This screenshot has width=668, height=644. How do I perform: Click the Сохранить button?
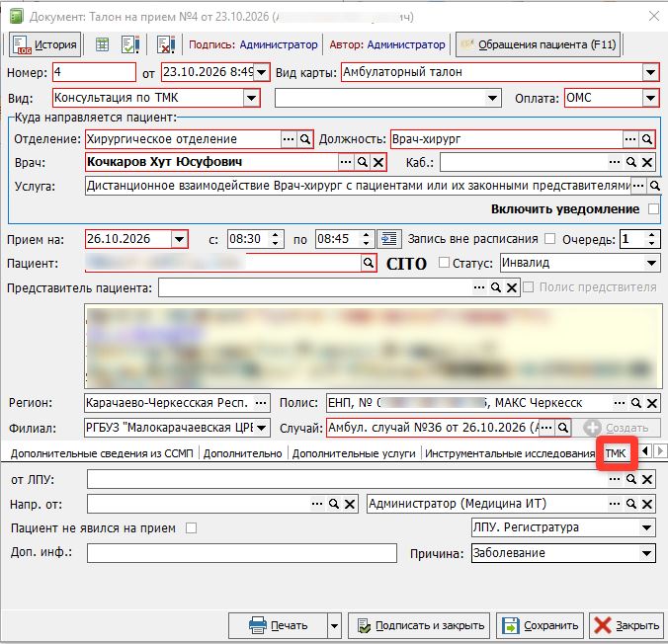click(541, 625)
